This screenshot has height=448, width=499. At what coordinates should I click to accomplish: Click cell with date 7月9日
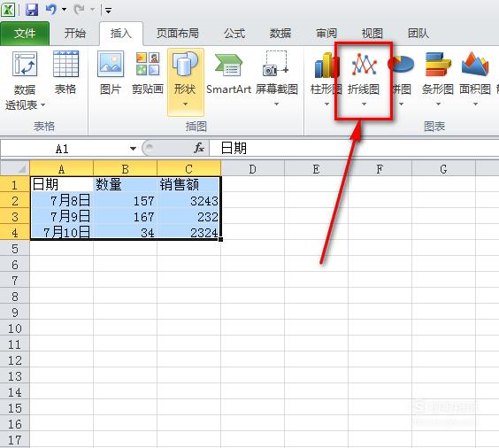[61, 216]
